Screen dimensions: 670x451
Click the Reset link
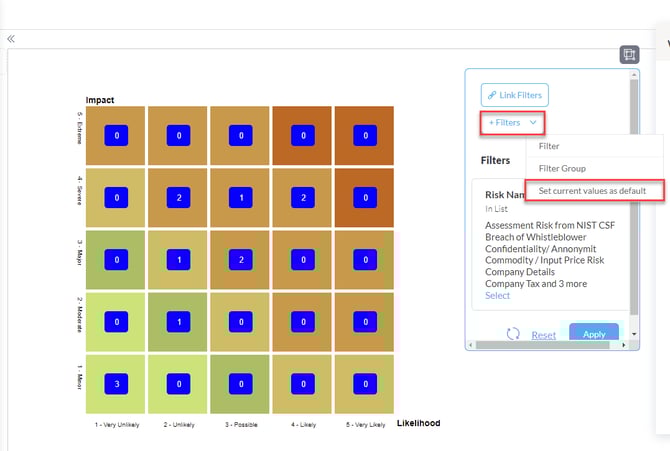pos(543,335)
